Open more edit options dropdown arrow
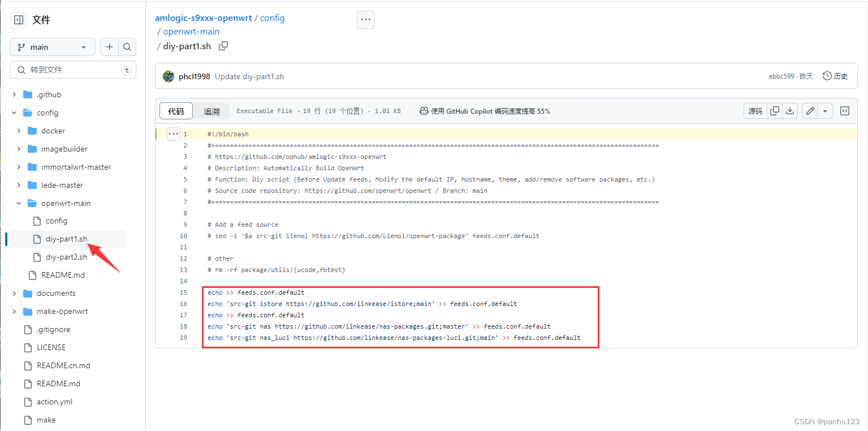 click(825, 111)
